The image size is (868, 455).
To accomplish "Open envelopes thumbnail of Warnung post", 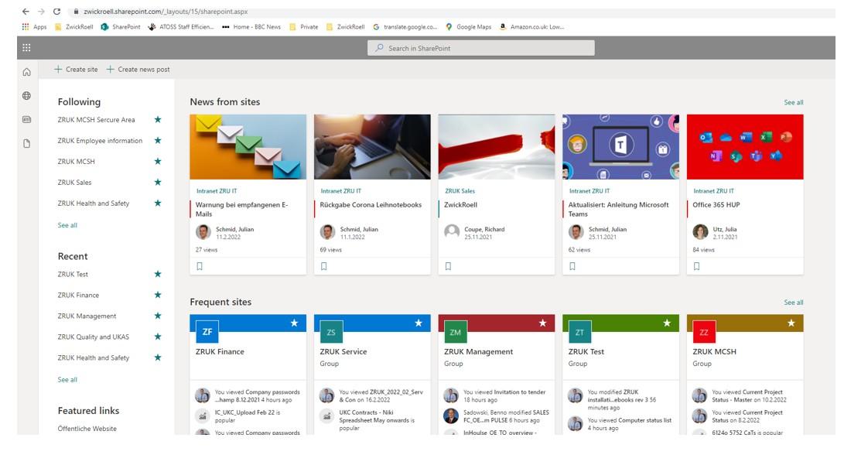I will tap(248, 147).
